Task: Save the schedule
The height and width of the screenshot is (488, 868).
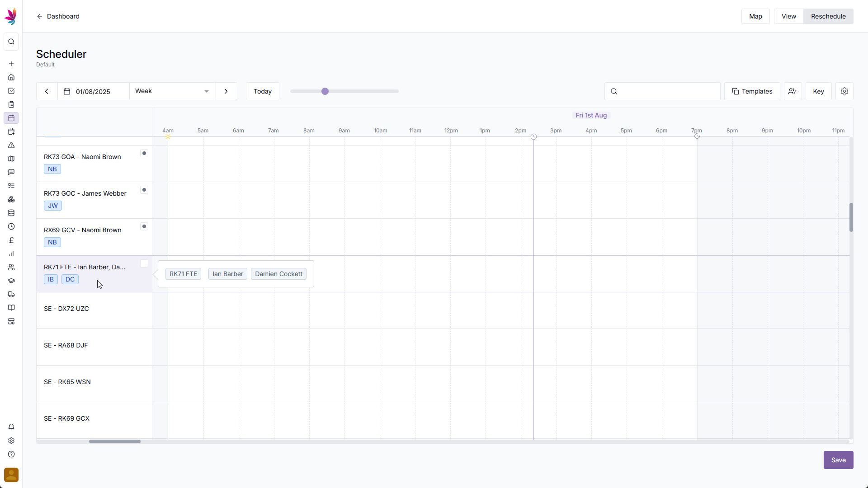Action: (x=838, y=460)
